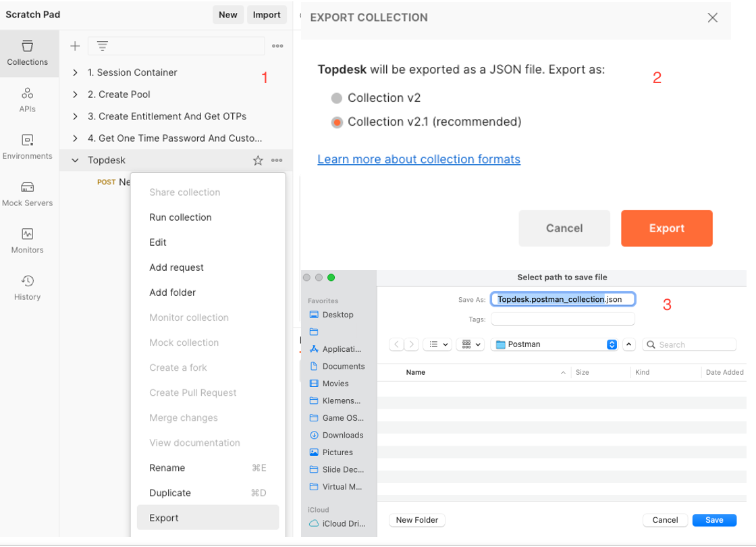Choose 'Run collection' from the context menu
This screenshot has height=547, width=756.
(180, 217)
